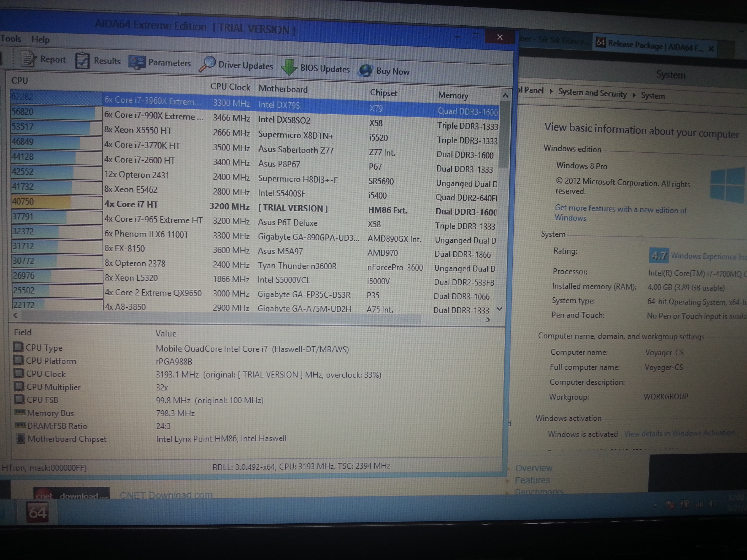Viewport: 747px width, 560px height.
Task: Sort by Motherboard column header
Action: coord(283,89)
